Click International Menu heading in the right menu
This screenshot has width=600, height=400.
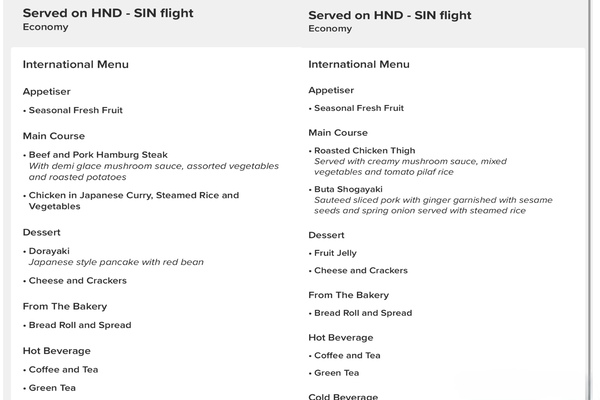359,65
